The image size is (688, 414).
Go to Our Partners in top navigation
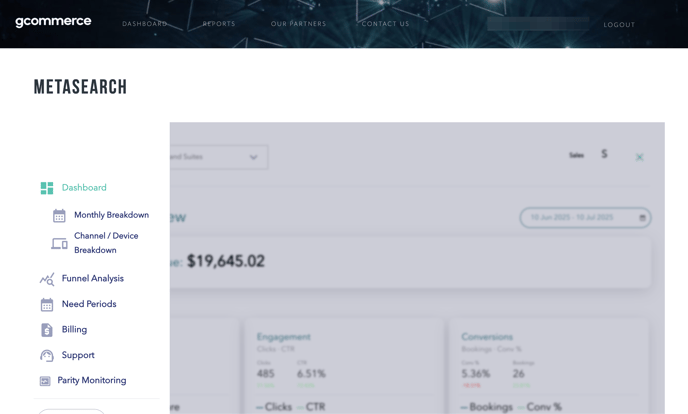[298, 24]
